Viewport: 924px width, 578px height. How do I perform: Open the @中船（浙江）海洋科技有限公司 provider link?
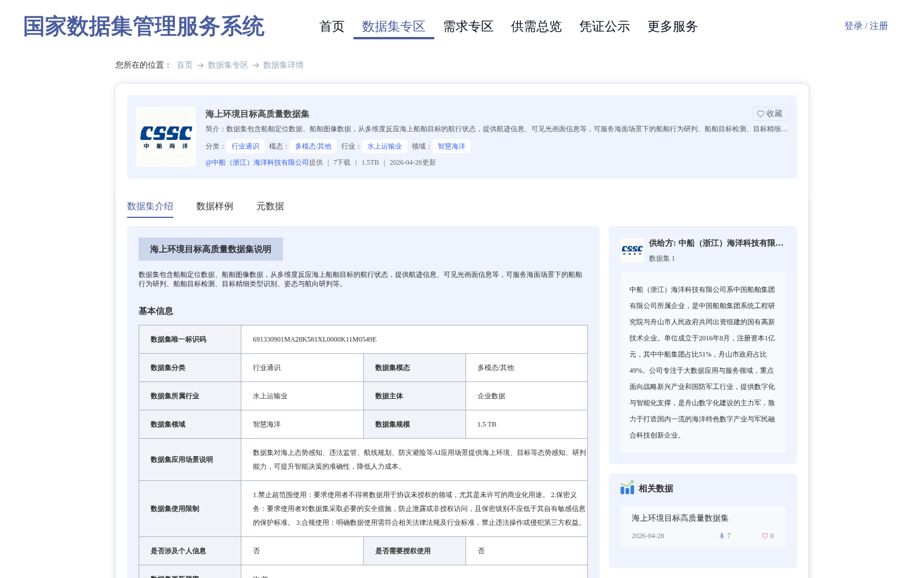257,162
